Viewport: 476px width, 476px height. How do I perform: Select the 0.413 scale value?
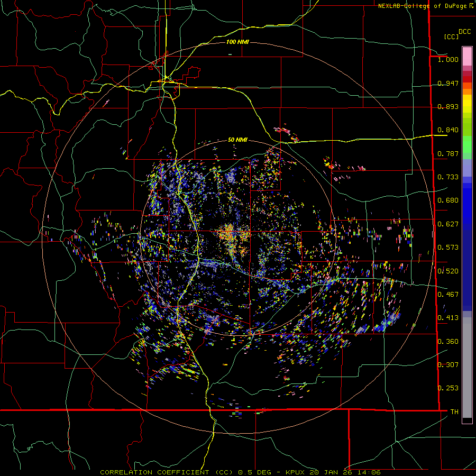pos(448,318)
